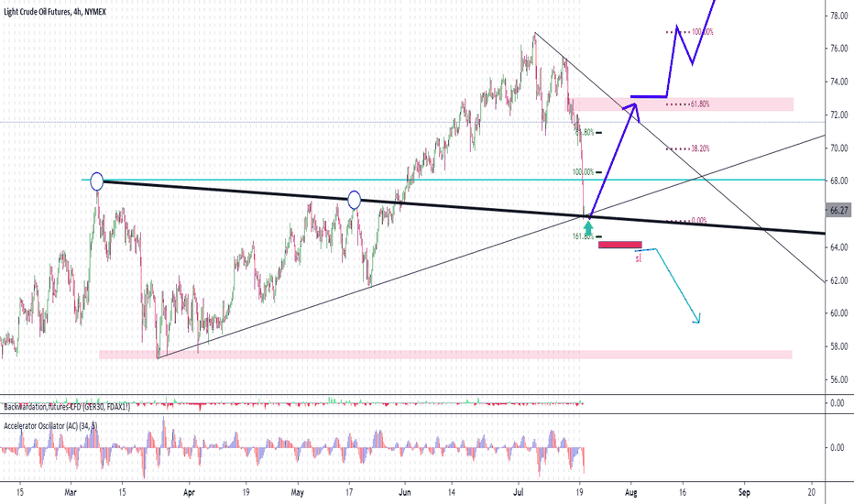The width and height of the screenshot is (854, 504).
Task: Click the Backwardation pane 0.00 axis value
Action: pyautogui.click(x=838, y=403)
